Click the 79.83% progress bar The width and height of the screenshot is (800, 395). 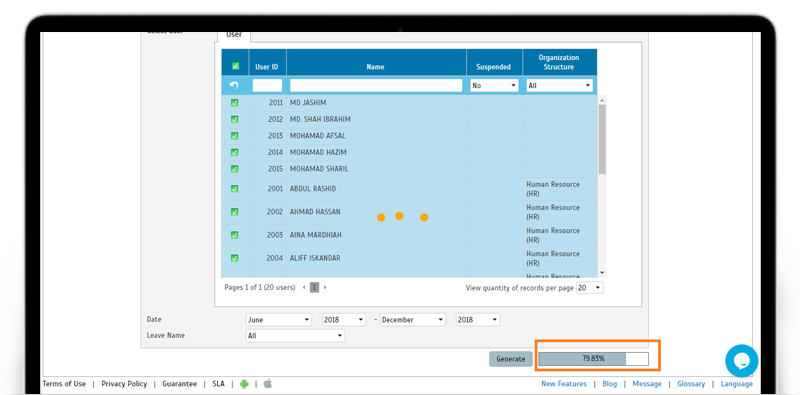click(x=593, y=359)
